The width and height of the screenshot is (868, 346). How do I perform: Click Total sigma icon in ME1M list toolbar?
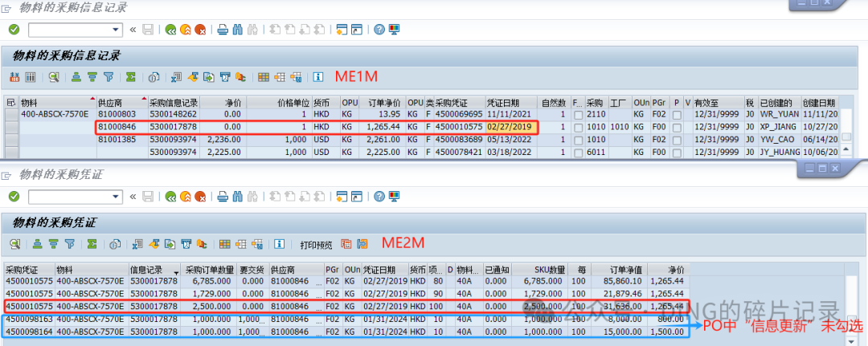coord(131,77)
